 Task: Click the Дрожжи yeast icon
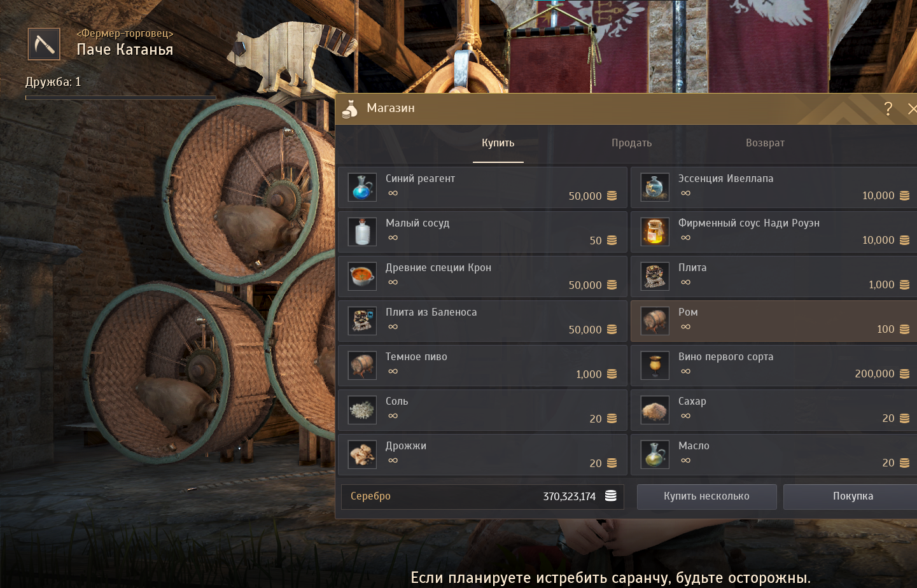(x=362, y=455)
